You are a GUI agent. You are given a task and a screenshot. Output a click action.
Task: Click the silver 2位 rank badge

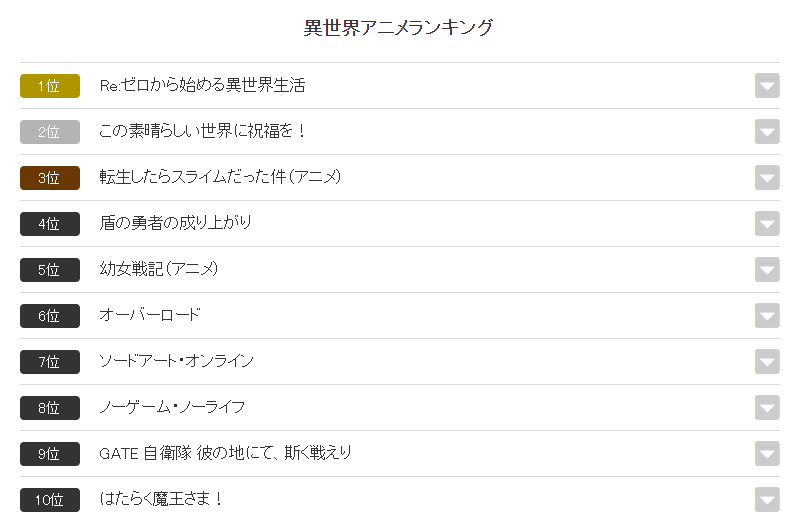[x=50, y=132]
